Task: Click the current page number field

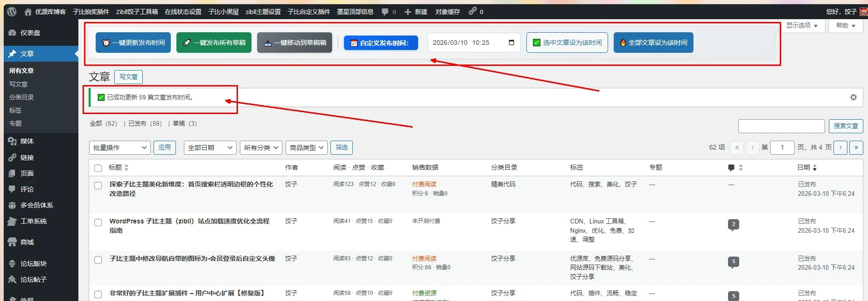Action: coord(782,147)
